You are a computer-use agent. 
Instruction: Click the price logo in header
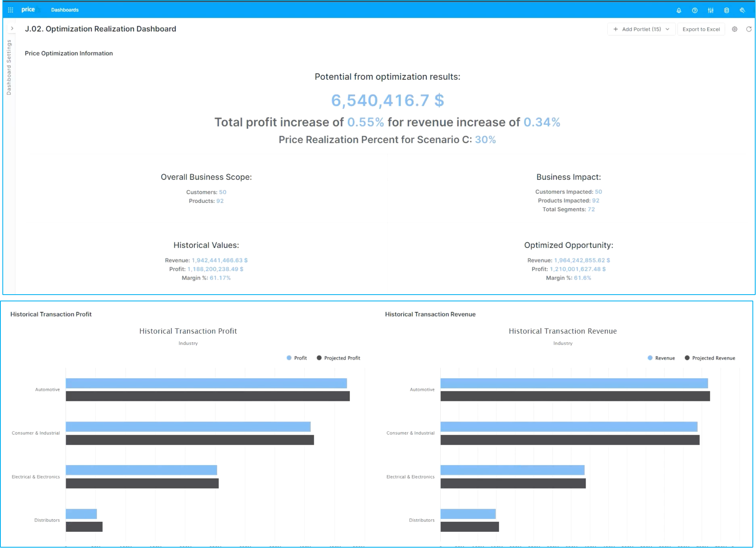point(28,10)
